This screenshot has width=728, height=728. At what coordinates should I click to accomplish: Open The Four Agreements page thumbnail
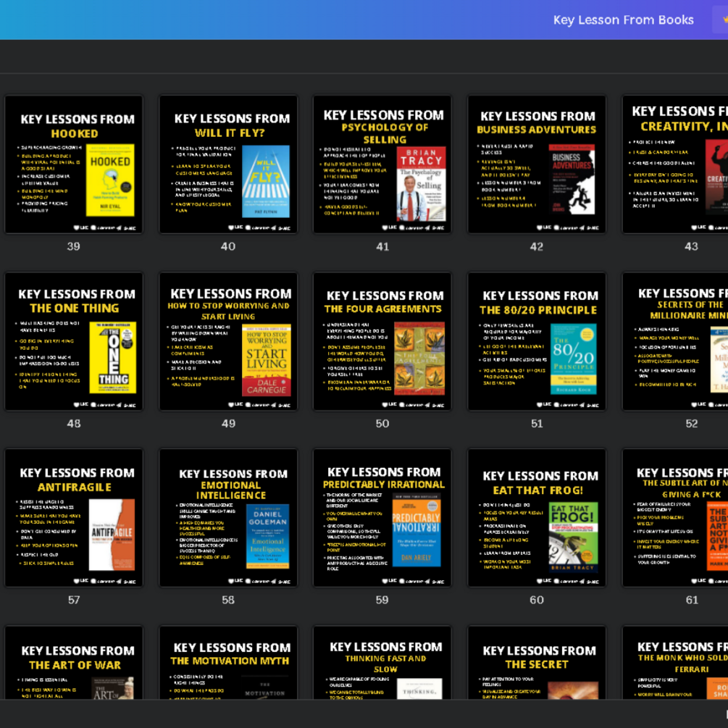click(x=382, y=341)
